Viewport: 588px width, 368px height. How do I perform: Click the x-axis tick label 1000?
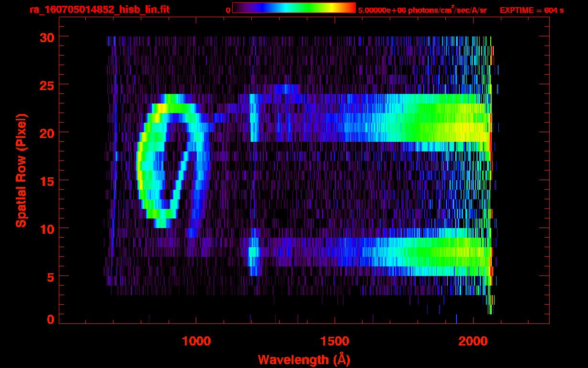[x=196, y=341]
